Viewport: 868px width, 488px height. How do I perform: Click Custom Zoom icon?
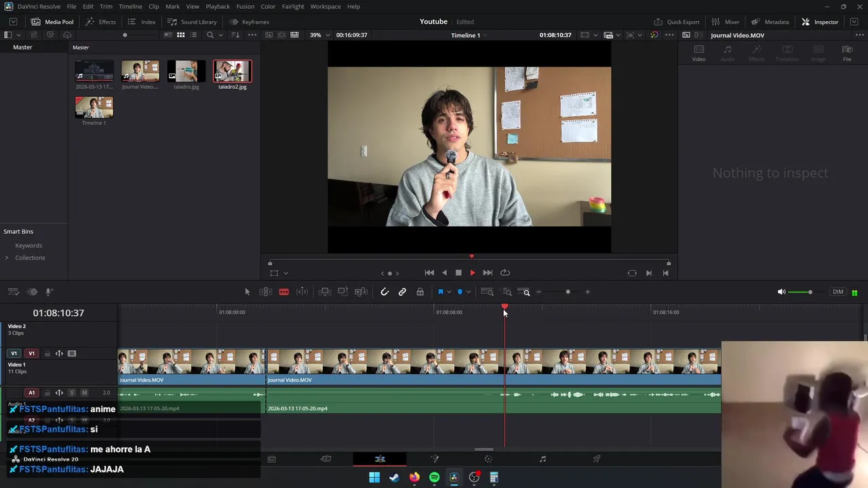click(x=524, y=292)
